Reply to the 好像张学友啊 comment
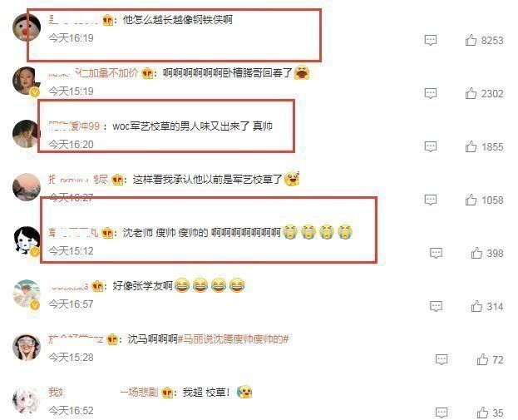 (436, 306)
